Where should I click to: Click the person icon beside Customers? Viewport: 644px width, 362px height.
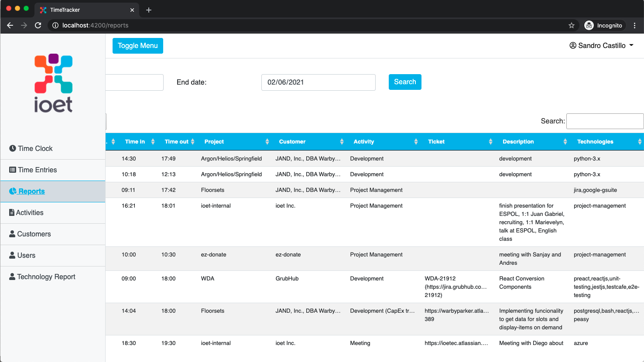[x=12, y=234]
